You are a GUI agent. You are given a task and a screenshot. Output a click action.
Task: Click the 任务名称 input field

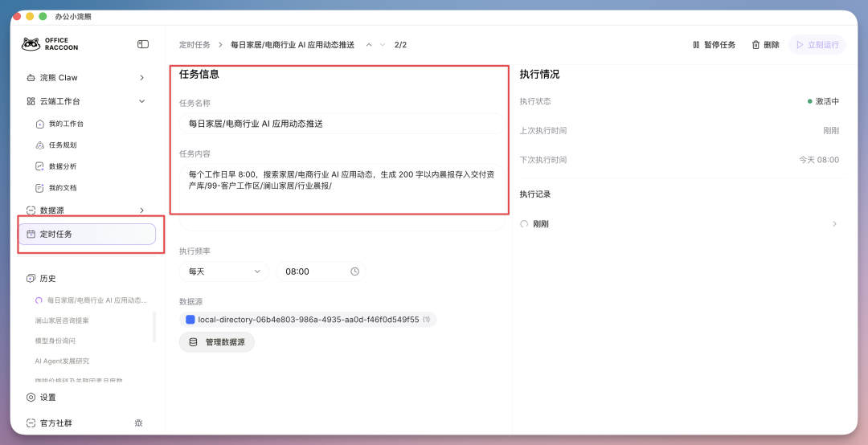point(342,124)
